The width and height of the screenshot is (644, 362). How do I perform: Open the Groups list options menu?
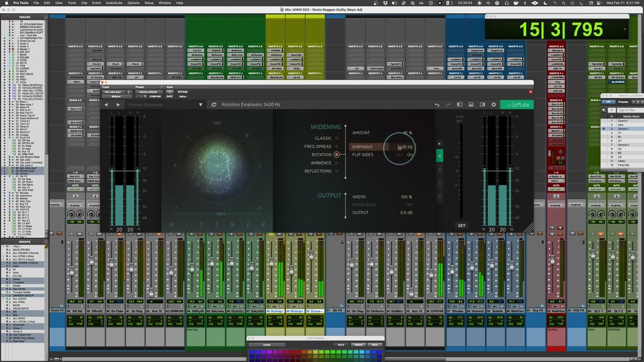[x=46, y=242]
